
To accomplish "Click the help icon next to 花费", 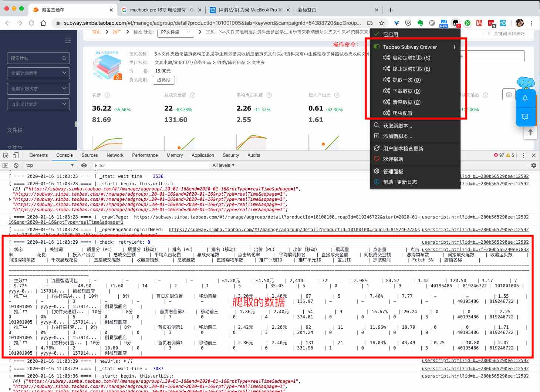I will click(107, 95).
